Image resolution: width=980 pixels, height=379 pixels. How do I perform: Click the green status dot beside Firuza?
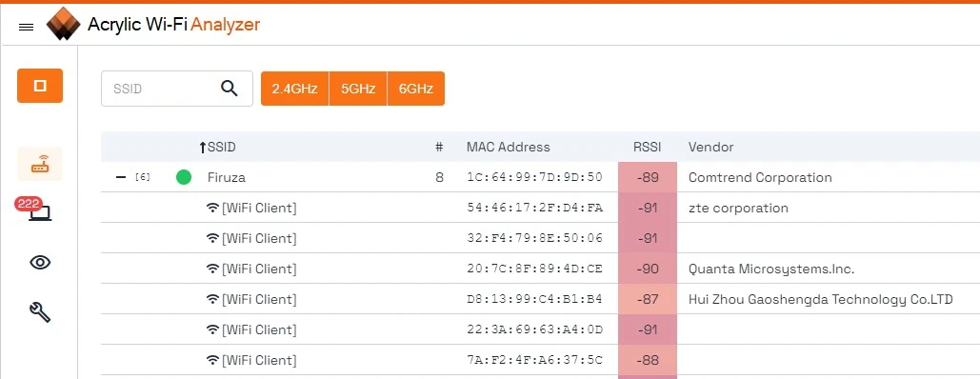184,178
